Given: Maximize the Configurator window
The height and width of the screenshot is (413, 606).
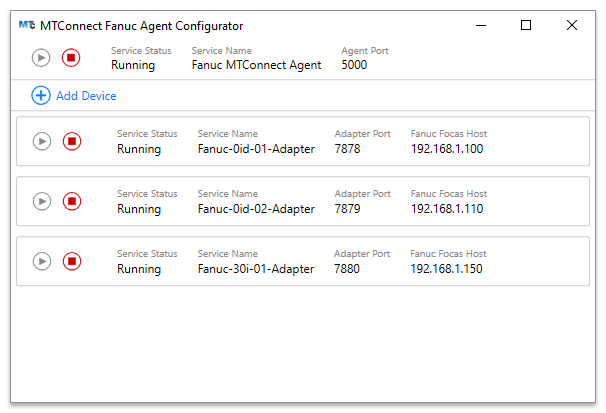Looking at the screenshot, I should (526, 25).
